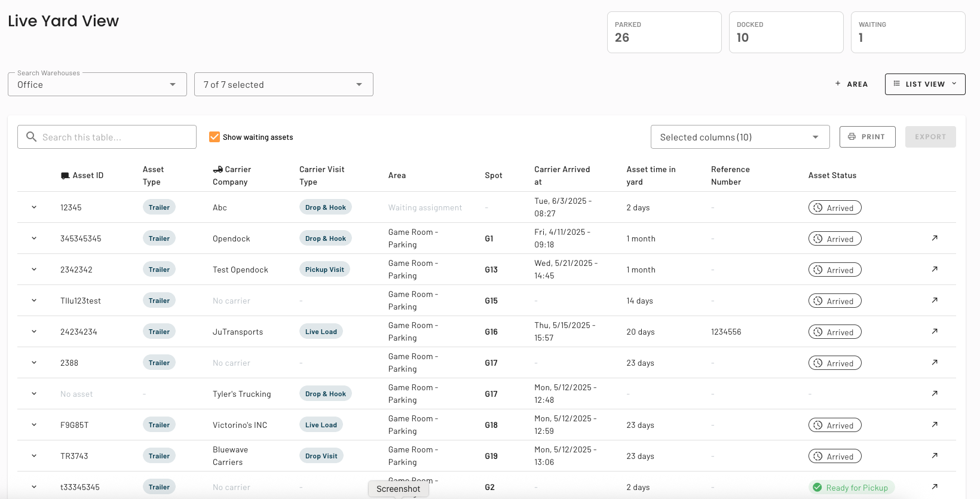
Task: Select the Waiting 1 summary card
Action: [x=908, y=32]
